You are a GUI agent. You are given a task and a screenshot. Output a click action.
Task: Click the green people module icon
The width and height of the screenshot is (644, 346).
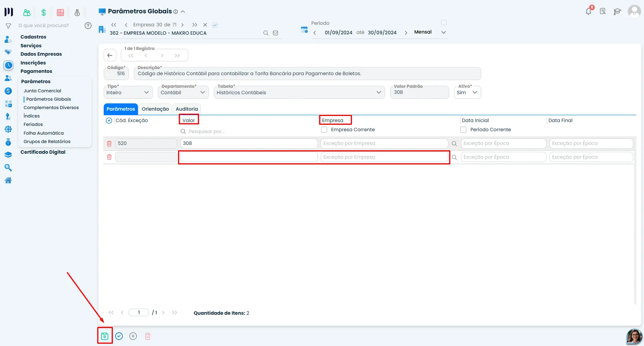(x=27, y=13)
